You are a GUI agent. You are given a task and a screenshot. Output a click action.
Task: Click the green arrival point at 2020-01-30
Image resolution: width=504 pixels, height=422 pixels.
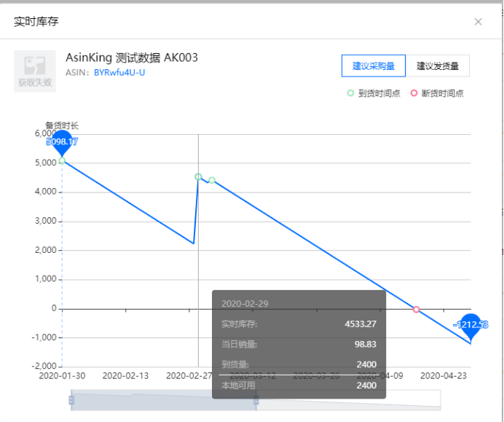[62, 160]
